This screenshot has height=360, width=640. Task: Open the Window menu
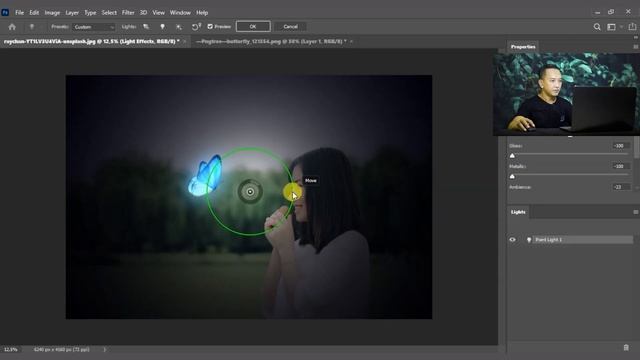click(x=180, y=13)
